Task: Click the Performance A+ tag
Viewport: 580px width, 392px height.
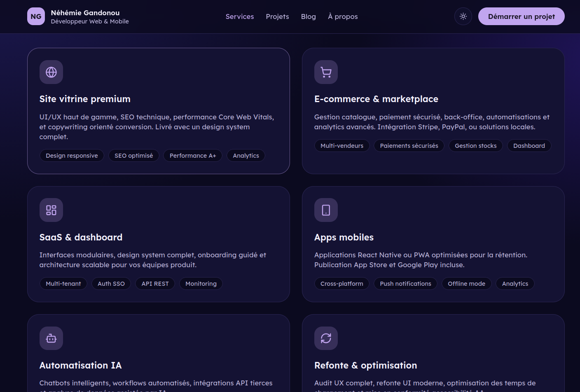Action: [193, 156]
